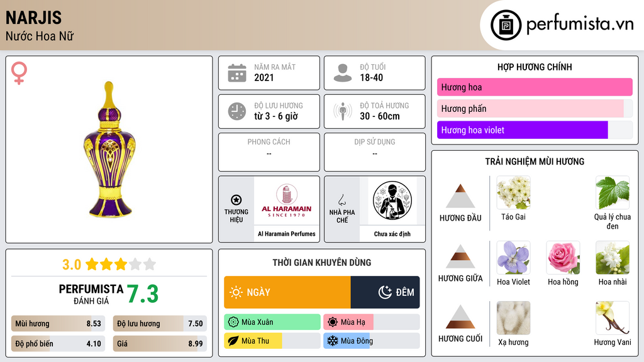Viewport: 644px width, 362px height.
Task: Click the Độ phổ biến 4.10 rating bar
Action: click(x=58, y=344)
